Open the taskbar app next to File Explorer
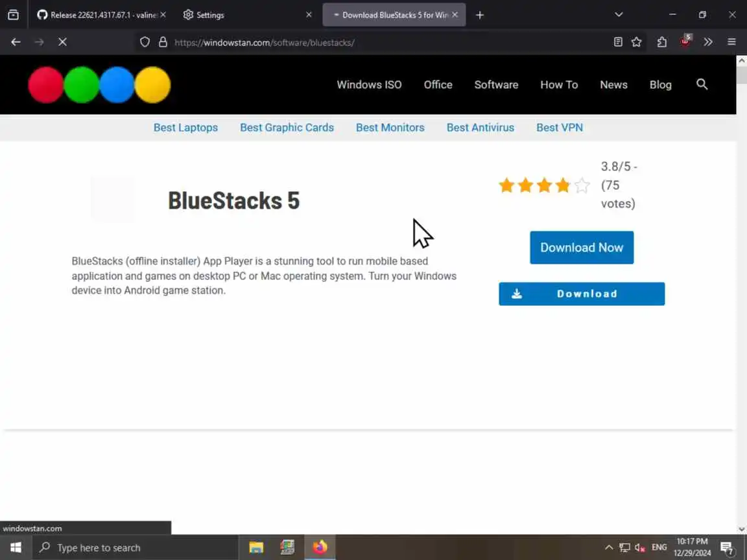The height and width of the screenshot is (560, 747). pos(287,548)
